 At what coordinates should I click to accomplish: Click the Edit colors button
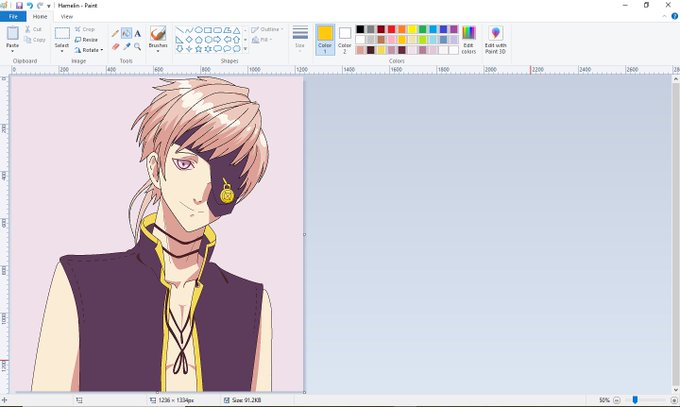[x=469, y=39]
